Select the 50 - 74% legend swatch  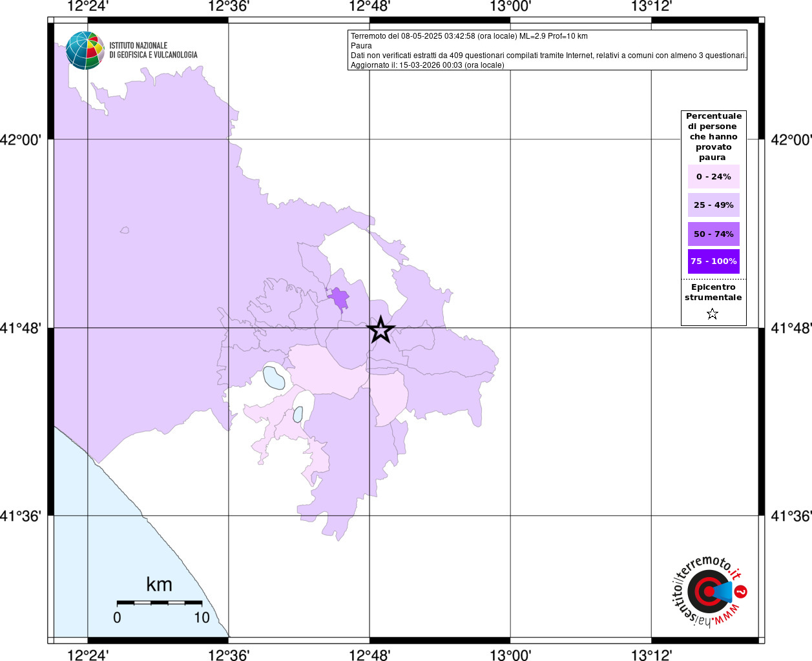[x=713, y=234]
